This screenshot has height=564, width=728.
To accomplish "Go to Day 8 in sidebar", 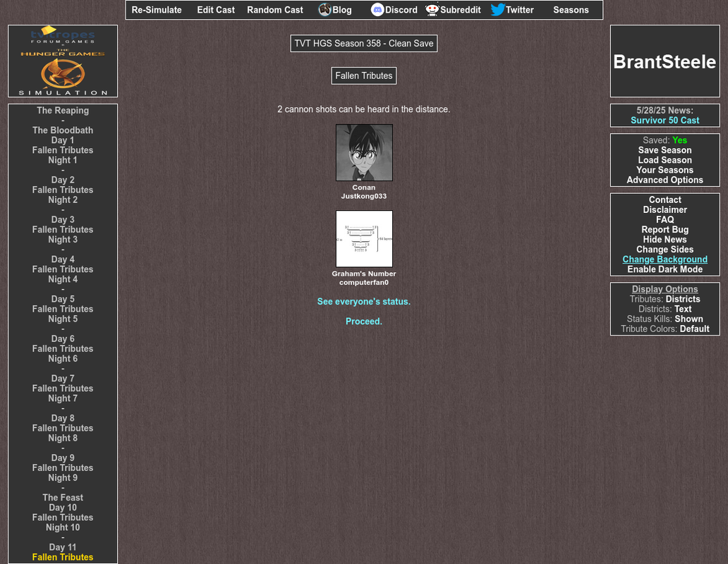I will [63, 418].
